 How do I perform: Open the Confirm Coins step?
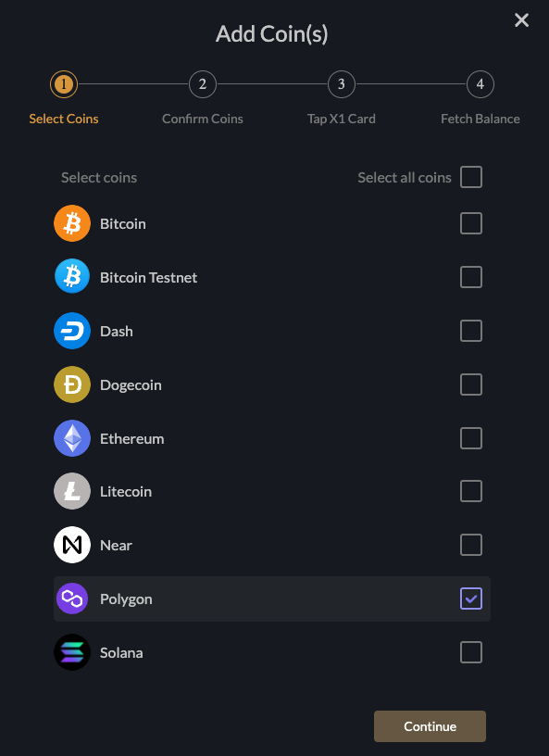(202, 84)
